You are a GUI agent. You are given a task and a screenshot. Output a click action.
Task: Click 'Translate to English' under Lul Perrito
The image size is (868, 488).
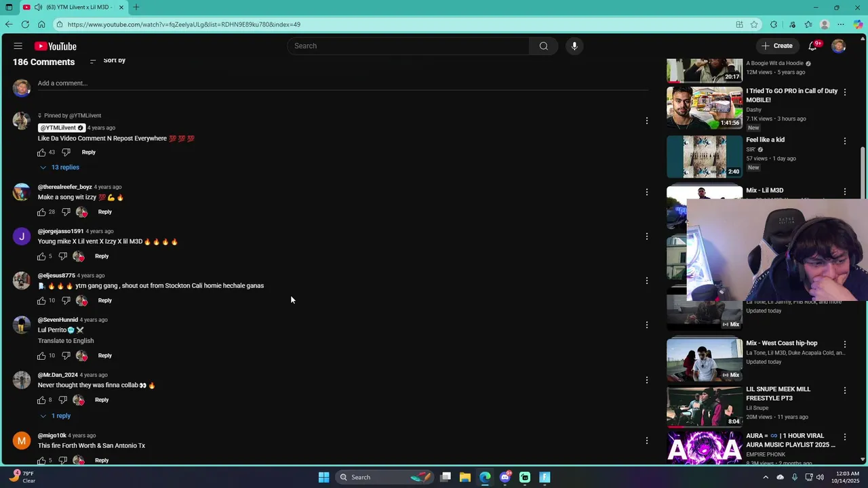pyautogui.click(x=66, y=341)
